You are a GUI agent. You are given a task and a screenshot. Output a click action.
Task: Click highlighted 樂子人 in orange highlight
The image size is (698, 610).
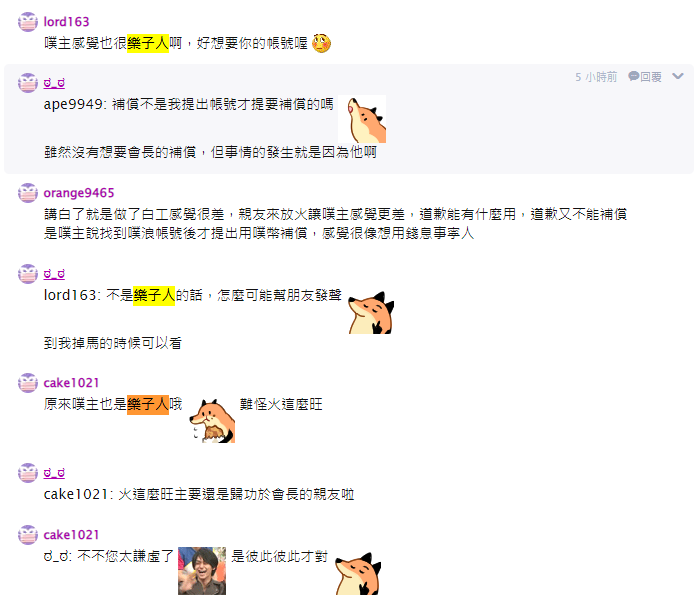[148, 404]
